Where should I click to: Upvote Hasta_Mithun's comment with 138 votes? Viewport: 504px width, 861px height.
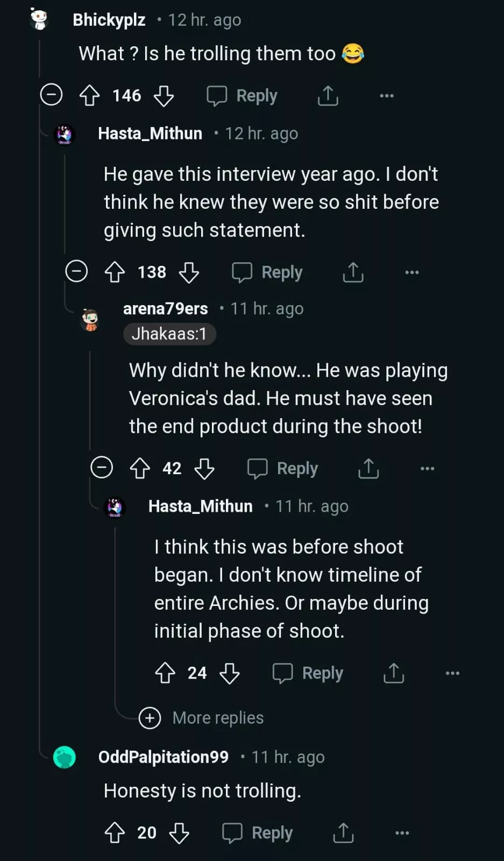tap(115, 272)
